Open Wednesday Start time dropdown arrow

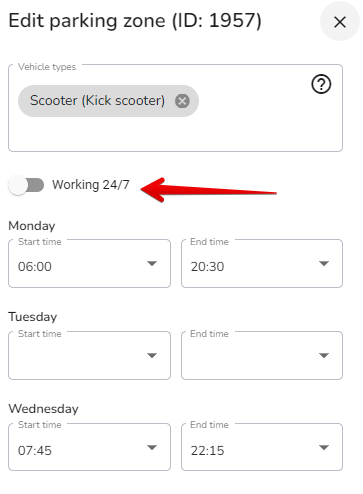coord(152,447)
